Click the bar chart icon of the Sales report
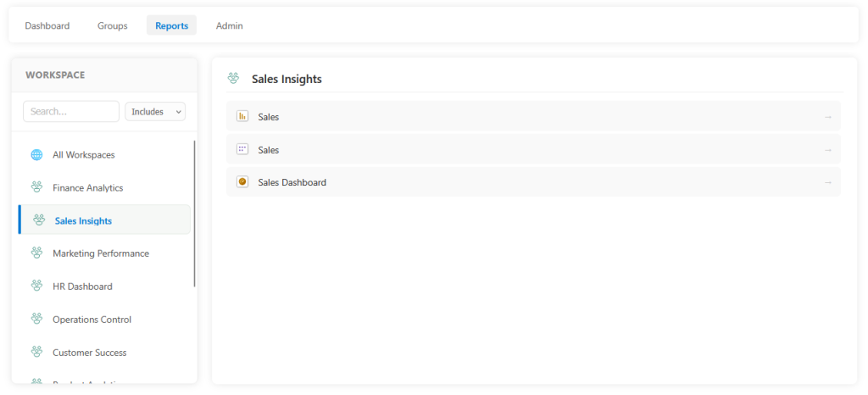 [242, 116]
